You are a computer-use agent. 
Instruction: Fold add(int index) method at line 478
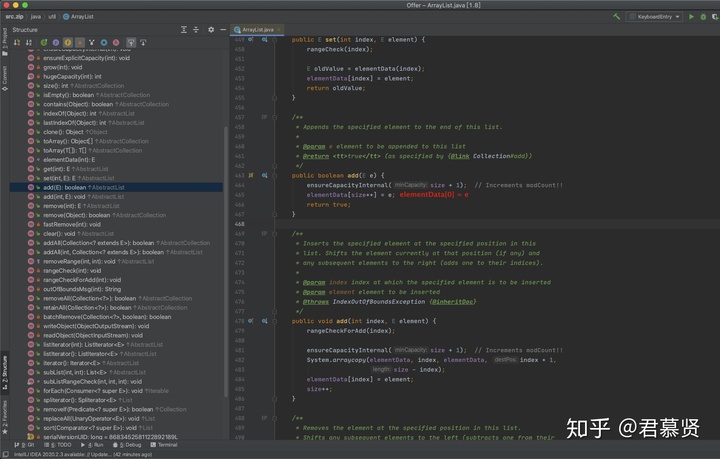275,321
